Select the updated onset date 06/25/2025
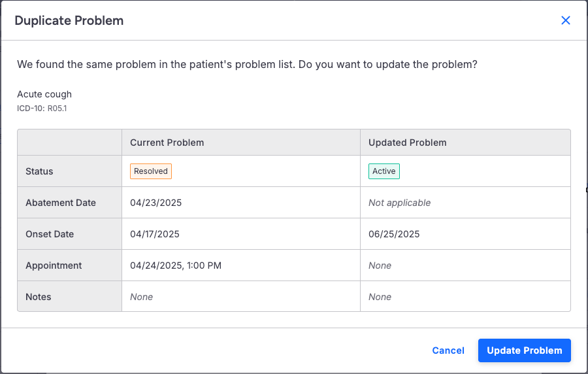Screen dimensions: 588x374 click(394, 234)
